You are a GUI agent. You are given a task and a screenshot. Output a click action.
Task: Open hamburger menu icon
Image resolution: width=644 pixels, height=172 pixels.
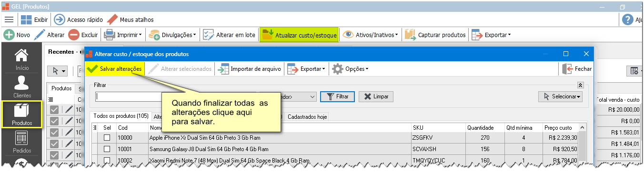click(9, 19)
